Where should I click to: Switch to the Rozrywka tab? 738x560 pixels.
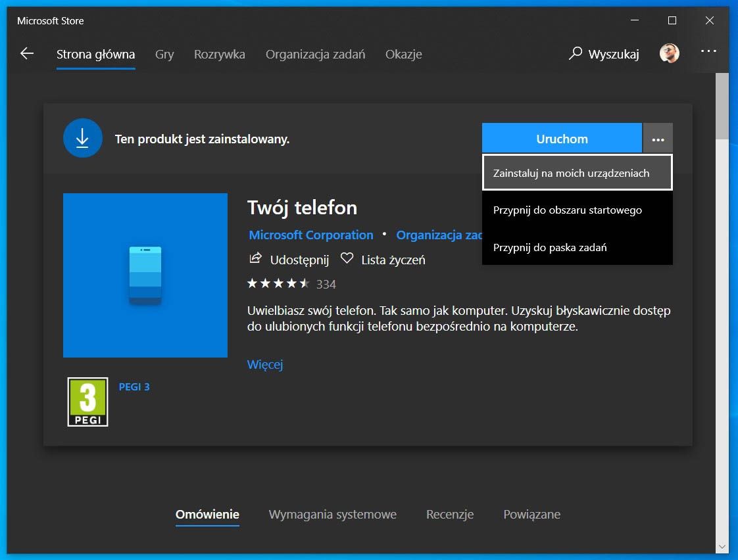(219, 55)
